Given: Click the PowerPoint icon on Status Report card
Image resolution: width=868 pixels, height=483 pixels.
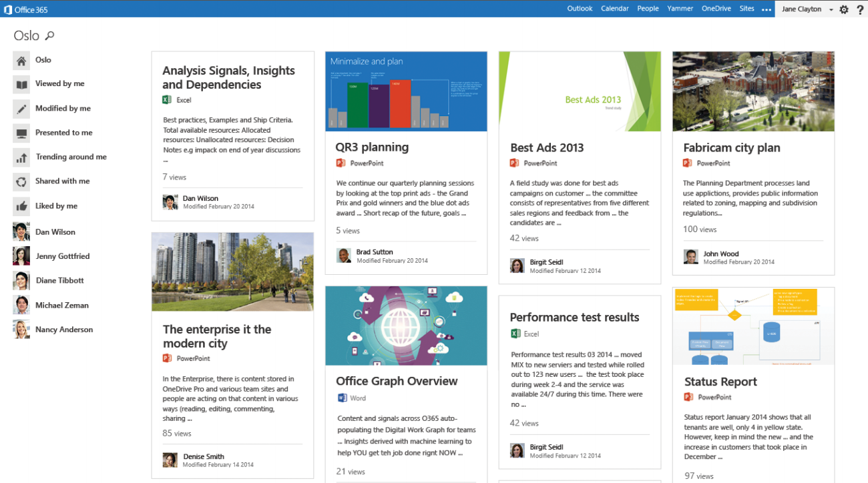Looking at the screenshot, I should [x=688, y=397].
